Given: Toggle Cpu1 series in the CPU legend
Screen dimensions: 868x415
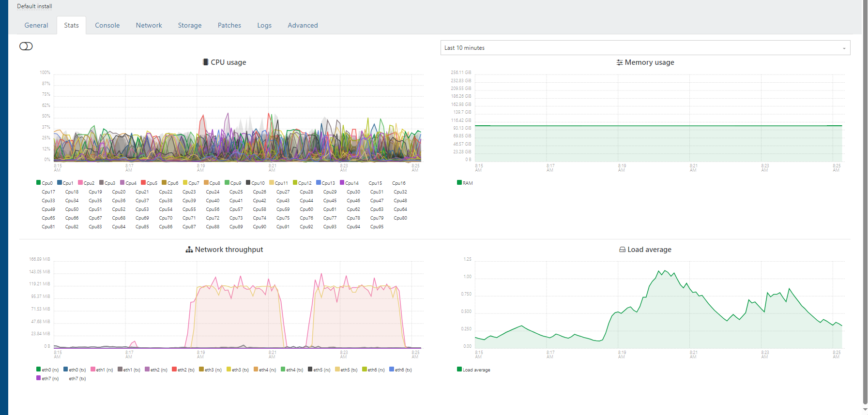Looking at the screenshot, I should coord(65,183).
